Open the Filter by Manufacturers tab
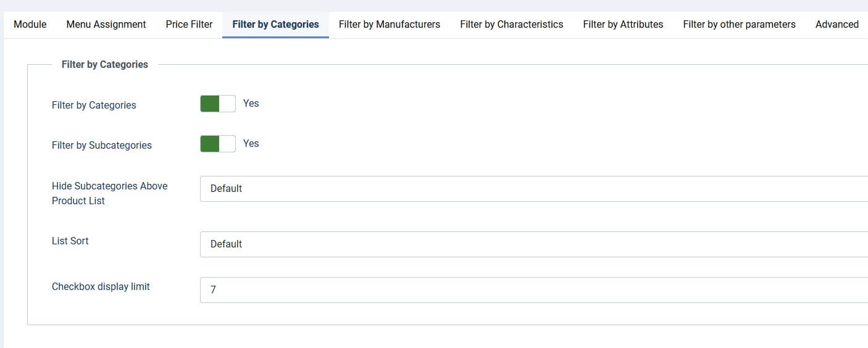Viewport: 868px width, 348px height. pyautogui.click(x=390, y=25)
